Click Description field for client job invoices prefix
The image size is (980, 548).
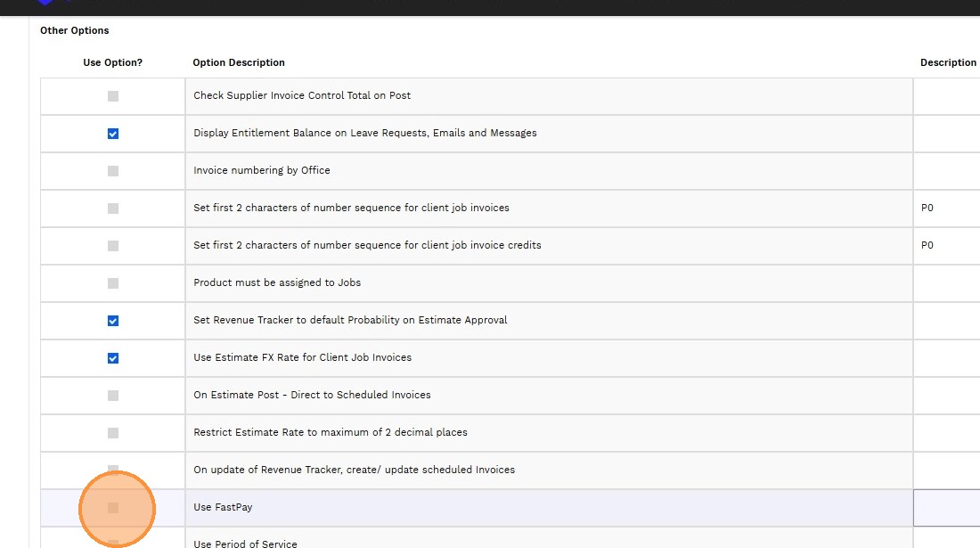(x=948, y=209)
